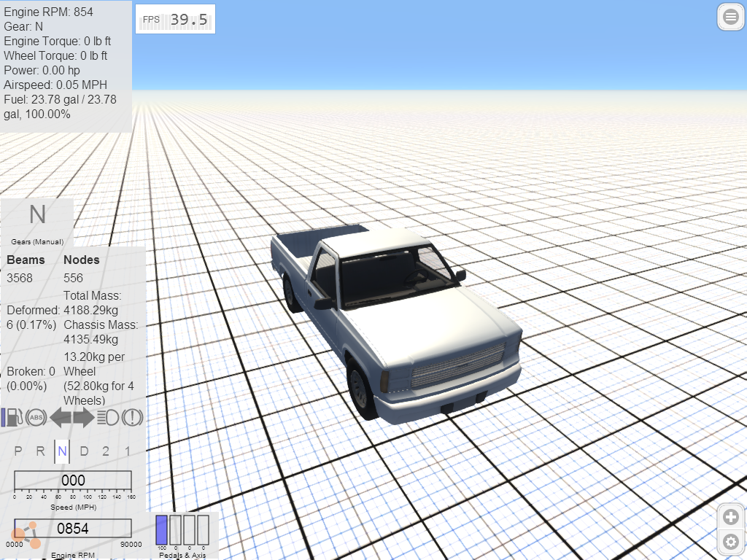Click the beams count 3568
The height and width of the screenshot is (560, 747).
point(20,278)
